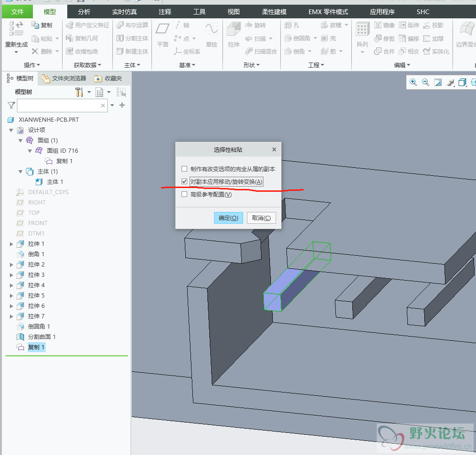Uncheck 对副本应用移动/旋转变换 checkbox

184,181
